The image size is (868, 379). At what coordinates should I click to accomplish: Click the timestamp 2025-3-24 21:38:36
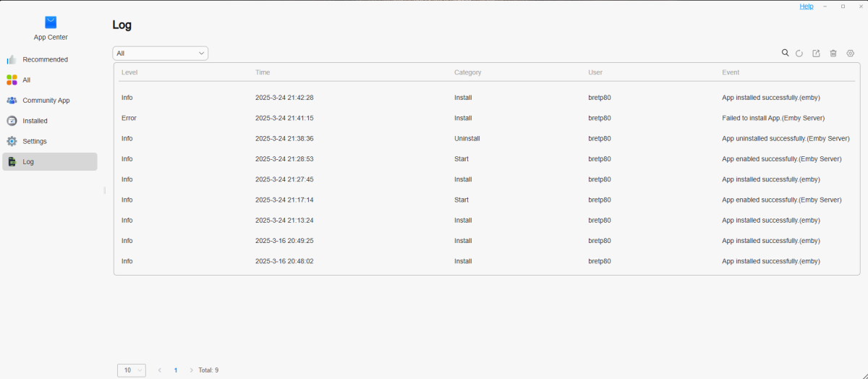[284, 138]
